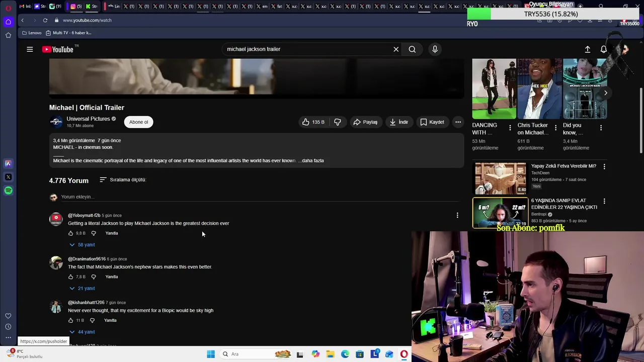Switch to the Instagram (5) browser tab

point(76,7)
